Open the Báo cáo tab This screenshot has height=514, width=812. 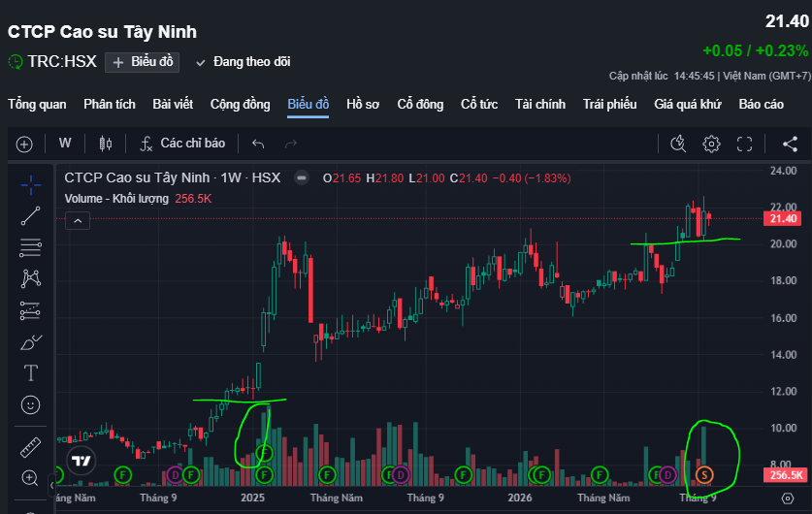pyautogui.click(x=762, y=105)
